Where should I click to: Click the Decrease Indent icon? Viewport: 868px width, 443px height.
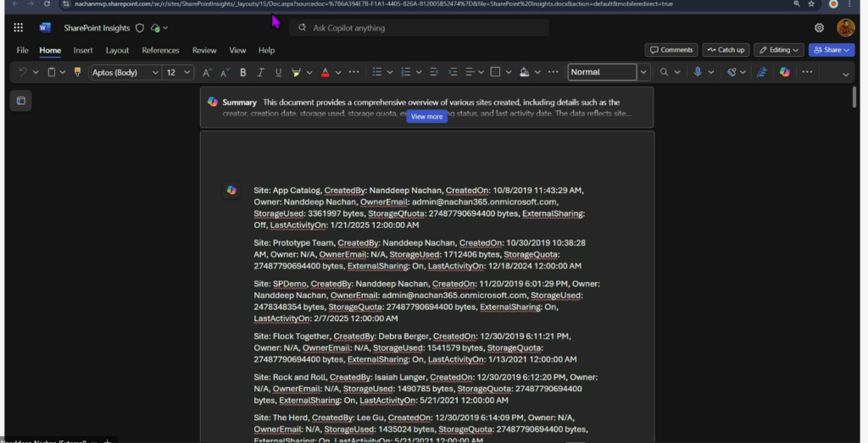435,72
